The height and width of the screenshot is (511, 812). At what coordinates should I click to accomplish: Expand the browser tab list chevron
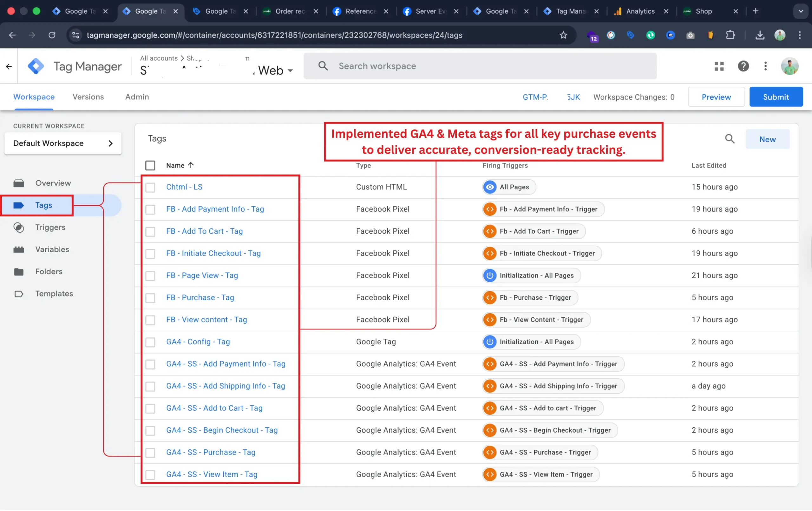pyautogui.click(x=801, y=11)
